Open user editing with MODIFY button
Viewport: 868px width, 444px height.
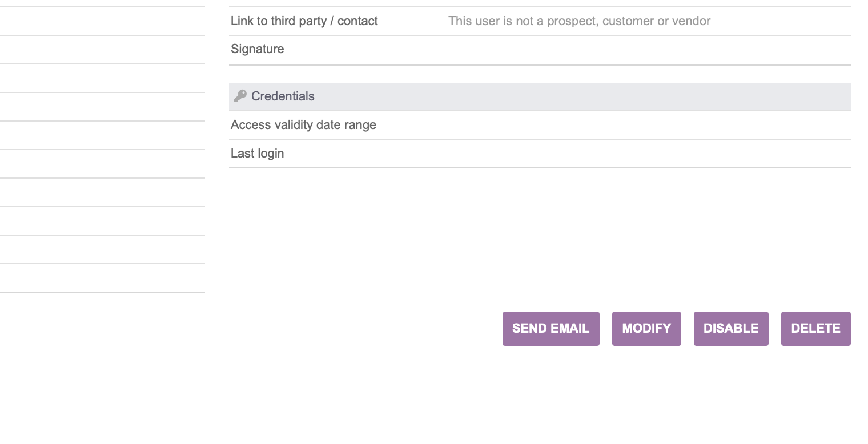(646, 329)
